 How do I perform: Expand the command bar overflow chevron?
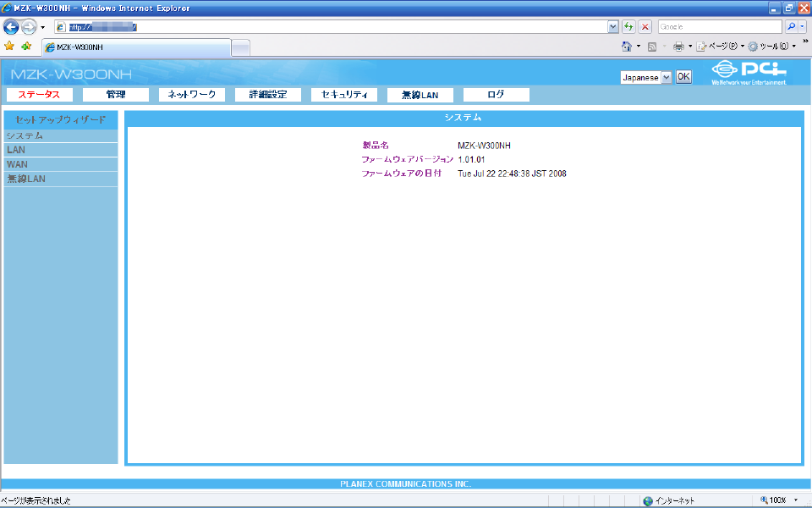coord(805,42)
